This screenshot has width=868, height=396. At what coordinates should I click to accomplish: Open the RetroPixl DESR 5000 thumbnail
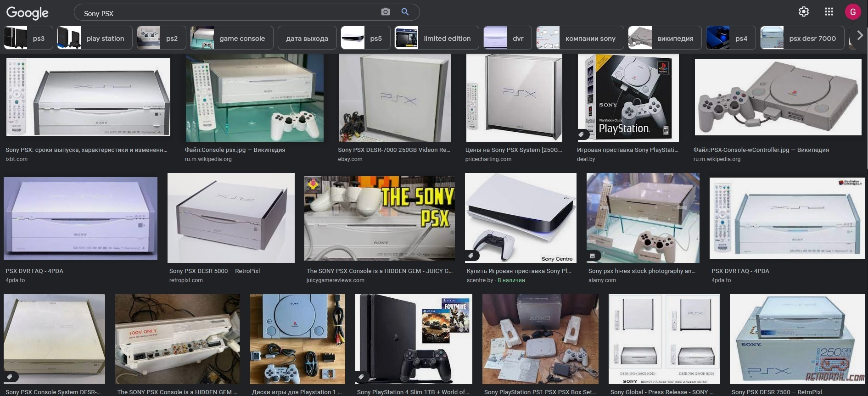(x=231, y=218)
